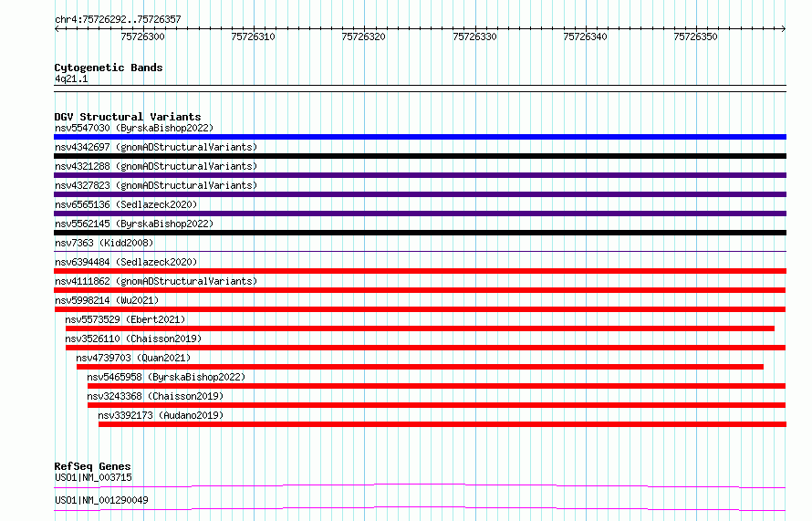Screen dimensions: 812x521
Task: Open the nsv5998214 (Wu2021) label
Action: tap(107, 300)
